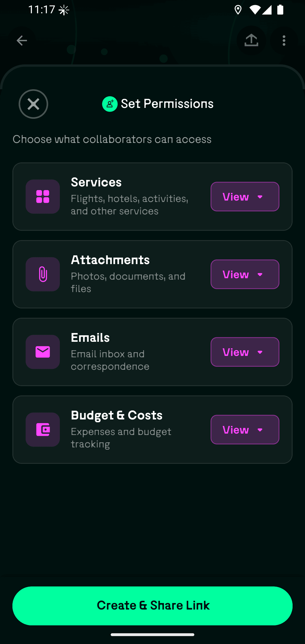This screenshot has width=305, height=644.
Task: Tap the Budget & Costs wallet icon
Action: 43,430
